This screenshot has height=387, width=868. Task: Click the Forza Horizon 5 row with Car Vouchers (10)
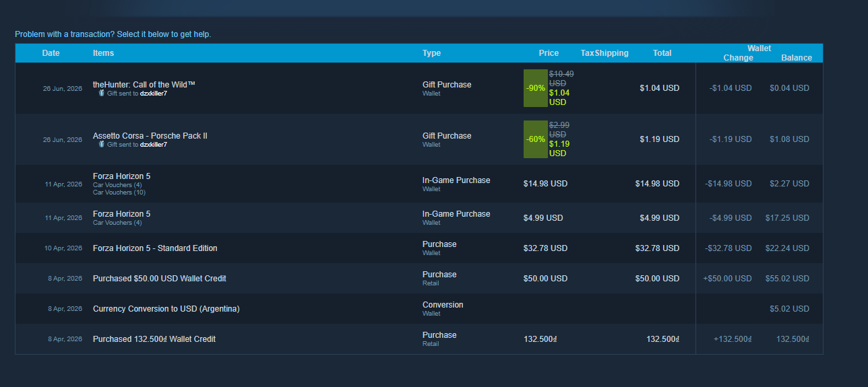pyautogui.click(x=418, y=184)
